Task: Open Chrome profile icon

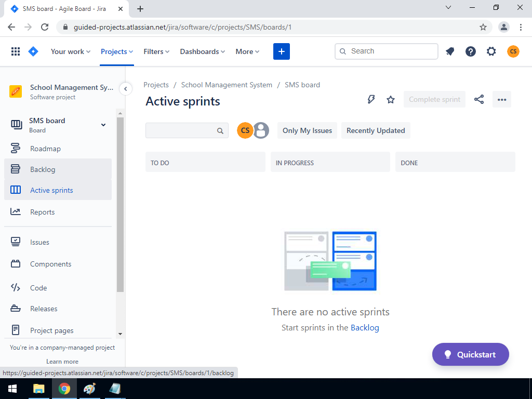Action: pos(504,27)
